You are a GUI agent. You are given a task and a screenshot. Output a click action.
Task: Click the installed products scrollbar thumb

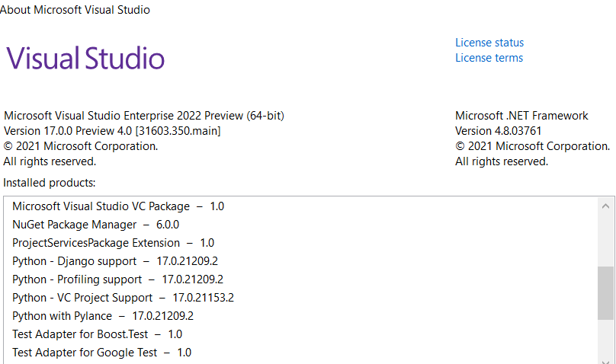tap(605, 292)
